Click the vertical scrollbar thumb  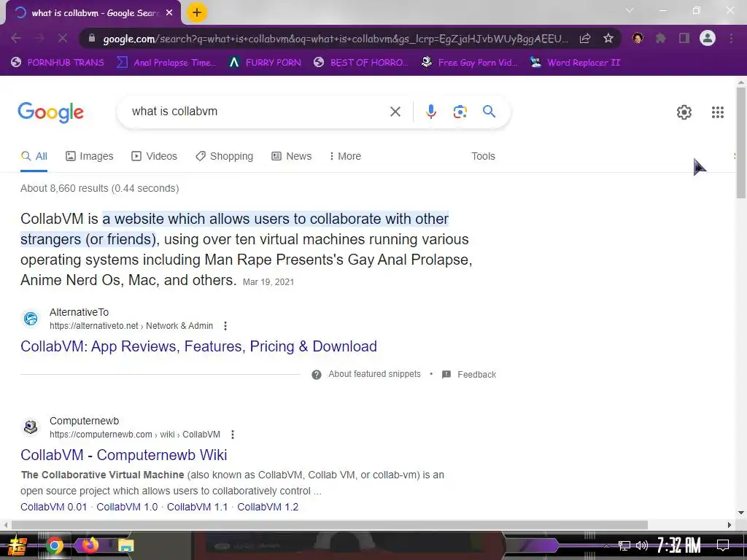pyautogui.click(x=741, y=142)
